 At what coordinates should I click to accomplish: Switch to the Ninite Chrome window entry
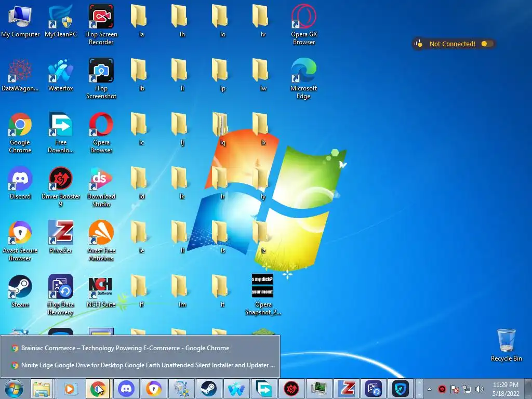click(x=140, y=365)
